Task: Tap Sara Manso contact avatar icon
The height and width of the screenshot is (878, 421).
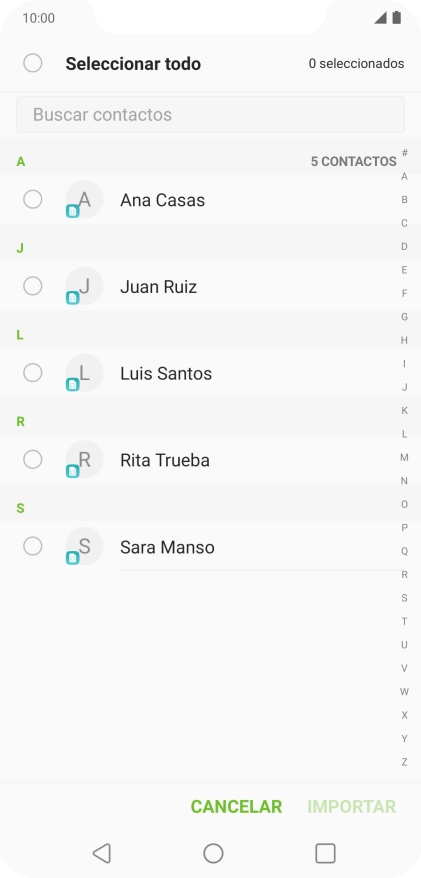Action: [x=84, y=547]
